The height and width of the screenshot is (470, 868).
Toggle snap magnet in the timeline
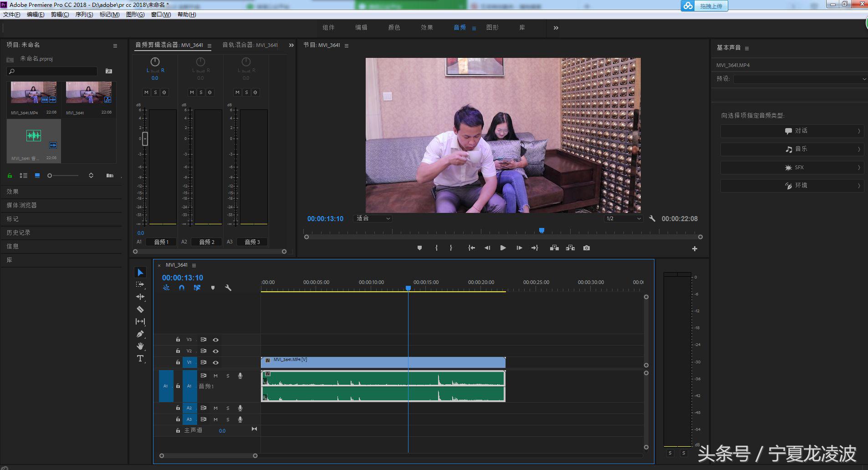182,288
